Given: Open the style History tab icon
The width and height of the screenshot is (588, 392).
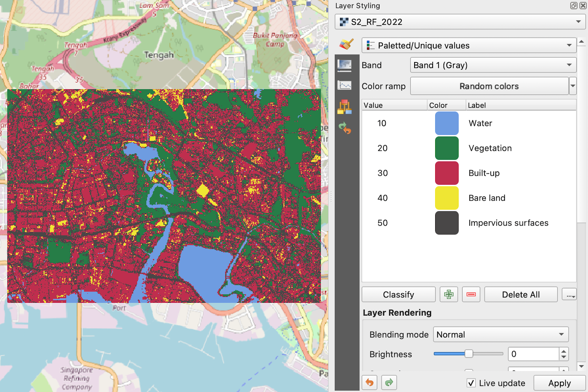Looking at the screenshot, I should point(345,128).
